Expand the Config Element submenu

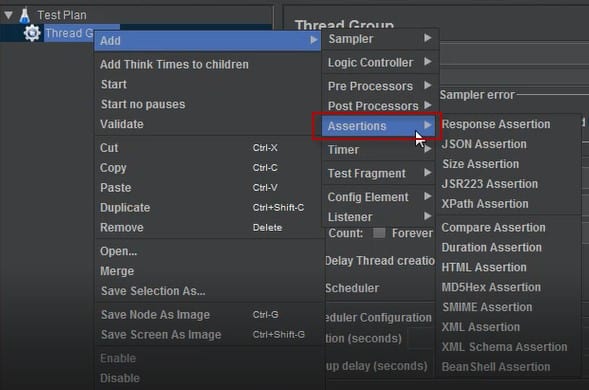380,197
